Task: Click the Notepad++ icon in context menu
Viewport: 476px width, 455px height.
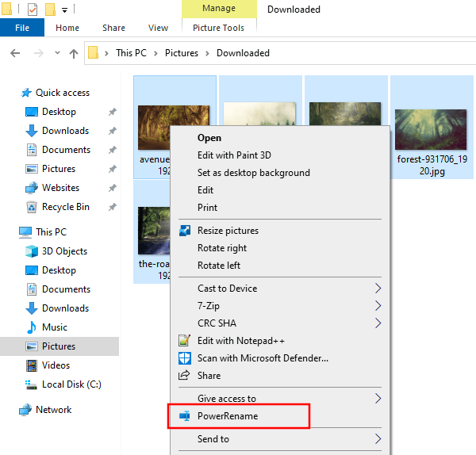Action: pyautogui.click(x=185, y=341)
